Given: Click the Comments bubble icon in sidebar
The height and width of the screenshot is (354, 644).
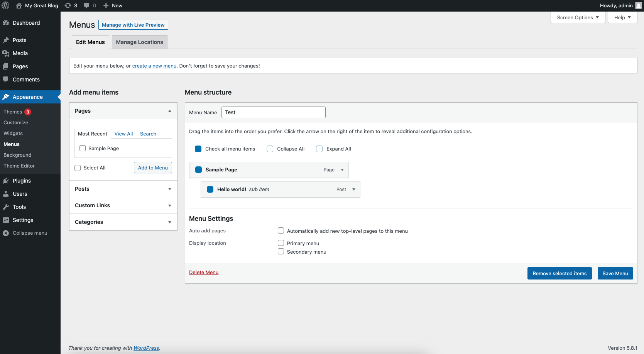Looking at the screenshot, I should click(6, 80).
